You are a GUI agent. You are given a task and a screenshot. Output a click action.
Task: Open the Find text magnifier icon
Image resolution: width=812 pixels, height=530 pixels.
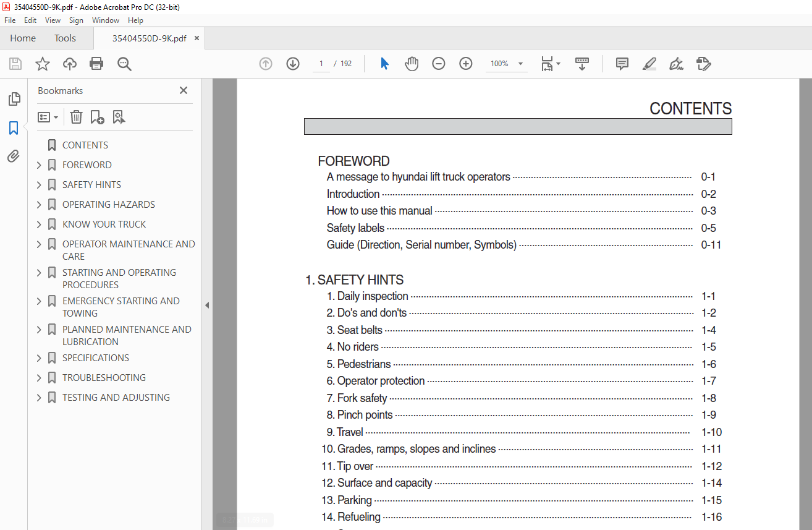point(124,64)
